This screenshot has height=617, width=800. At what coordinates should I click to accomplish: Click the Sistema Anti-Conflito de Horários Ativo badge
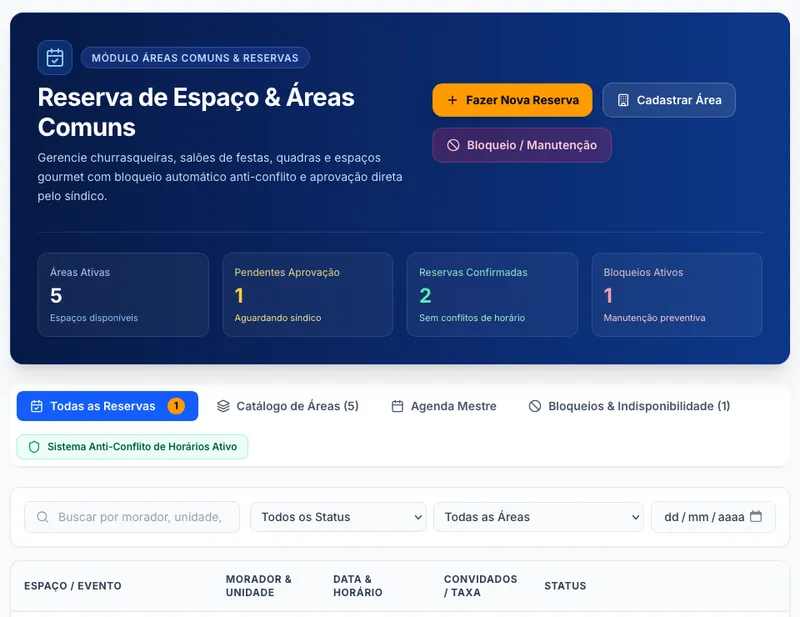(x=133, y=447)
